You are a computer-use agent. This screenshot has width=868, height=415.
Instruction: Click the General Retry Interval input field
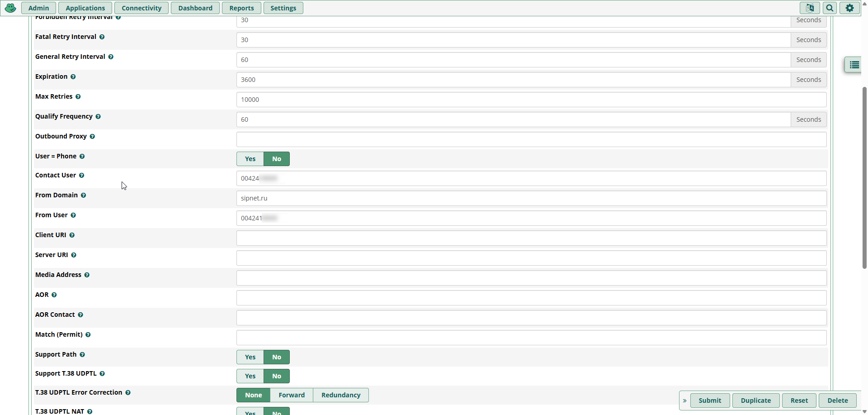pos(514,60)
